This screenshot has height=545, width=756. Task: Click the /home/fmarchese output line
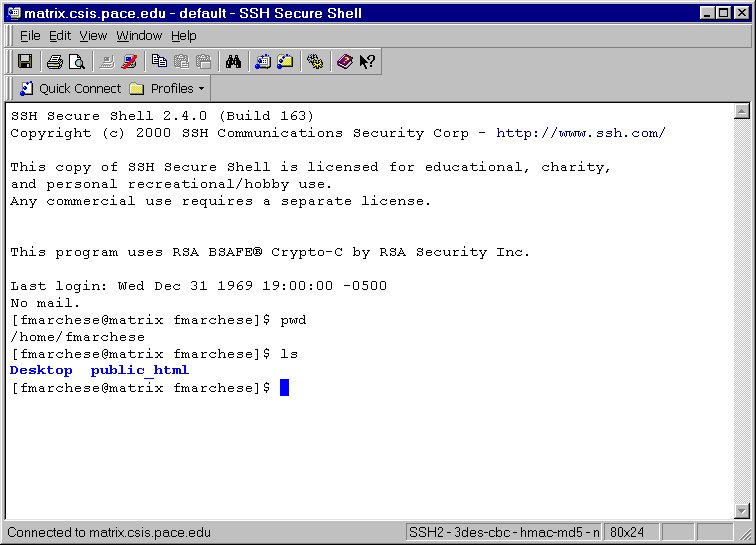coord(78,337)
